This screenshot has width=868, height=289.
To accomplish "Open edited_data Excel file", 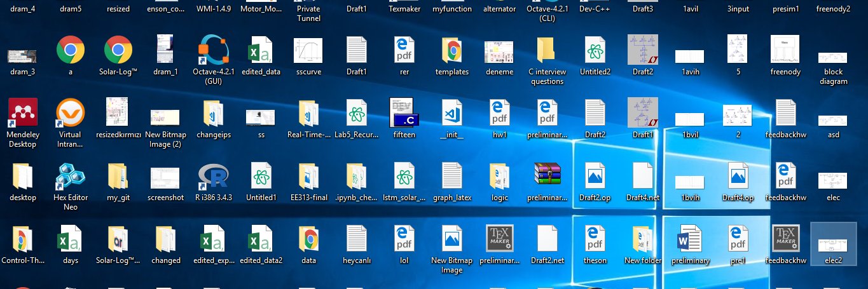I will [x=261, y=51].
